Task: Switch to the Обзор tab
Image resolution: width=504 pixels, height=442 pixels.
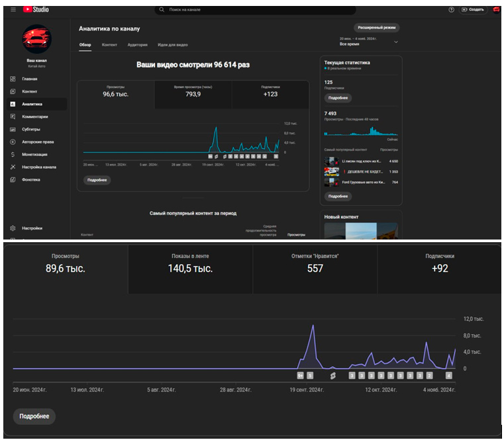Action: (85, 44)
